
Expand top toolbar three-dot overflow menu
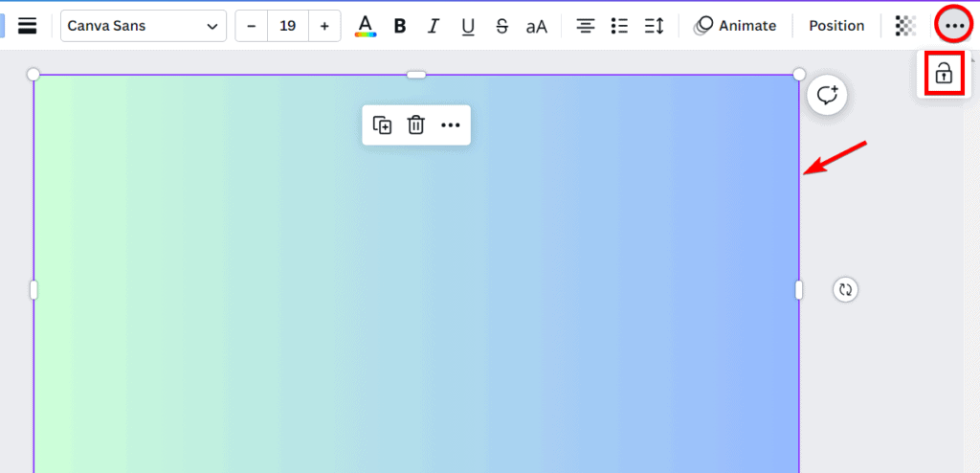click(954, 26)
